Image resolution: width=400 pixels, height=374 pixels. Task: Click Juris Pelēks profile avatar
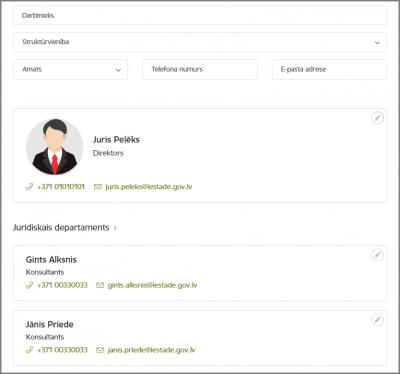coord(55,147)
